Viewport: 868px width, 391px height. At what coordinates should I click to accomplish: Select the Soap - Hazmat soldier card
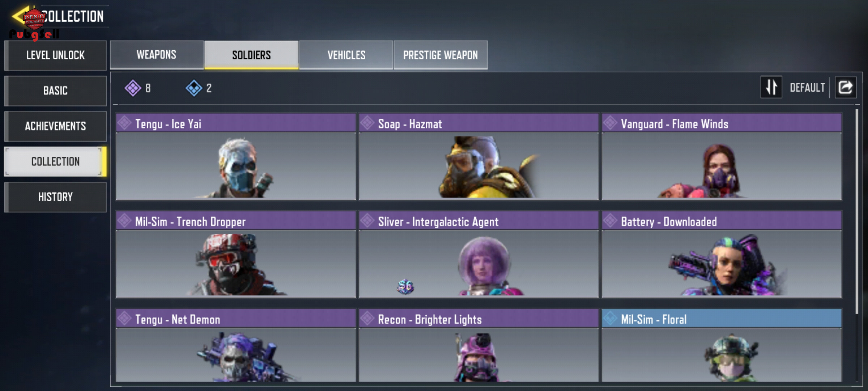click(478, 157)
